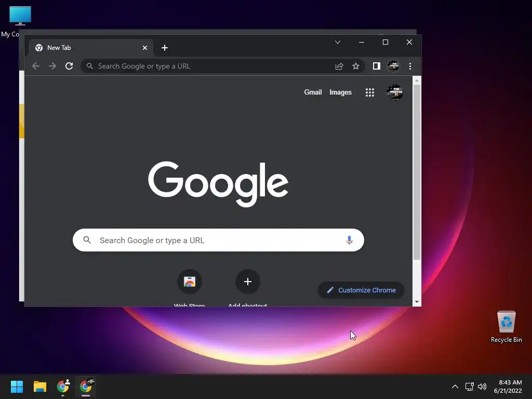The height and width of the screenshot is (399, 532).
Task: Open the Chrome three-dot menu
Action: point(410,66)
